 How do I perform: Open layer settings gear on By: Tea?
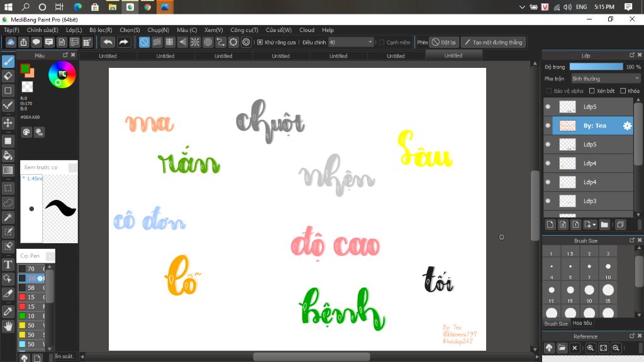coord(627,126)
